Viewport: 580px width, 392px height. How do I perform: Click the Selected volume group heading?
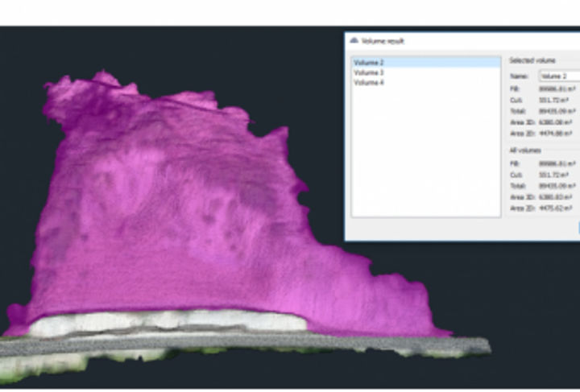click(532, 60)
